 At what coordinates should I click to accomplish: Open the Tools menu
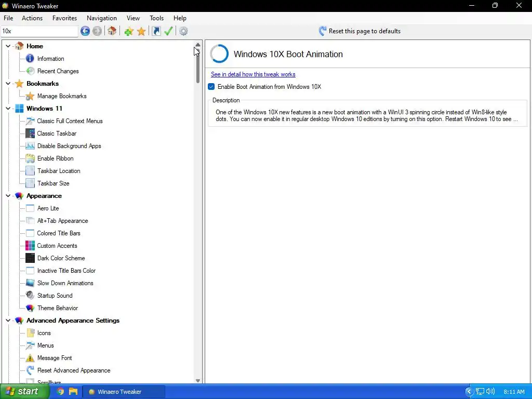[x=156, y=18]
